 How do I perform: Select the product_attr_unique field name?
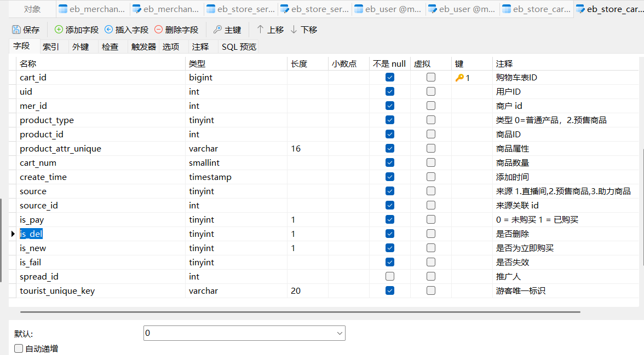[x=60, y=149]
